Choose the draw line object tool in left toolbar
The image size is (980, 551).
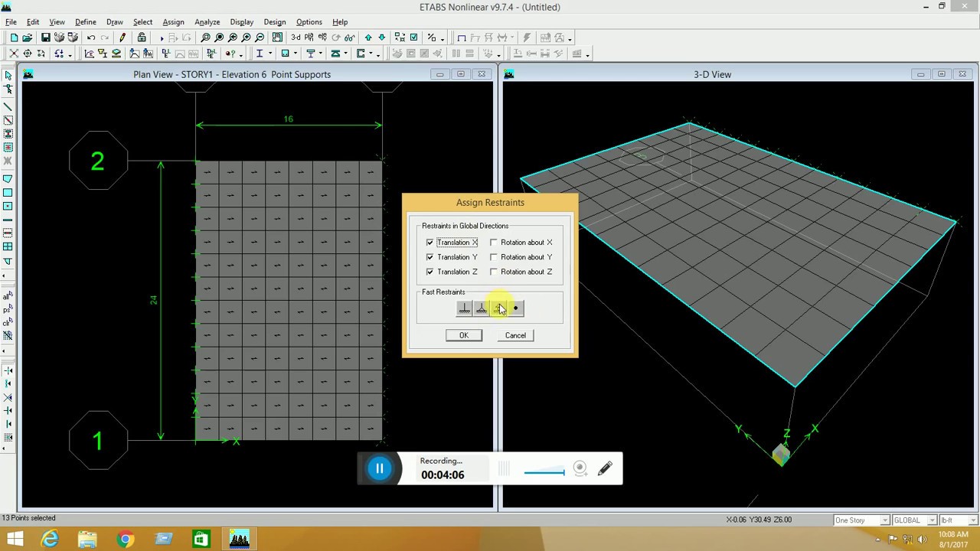8,106
